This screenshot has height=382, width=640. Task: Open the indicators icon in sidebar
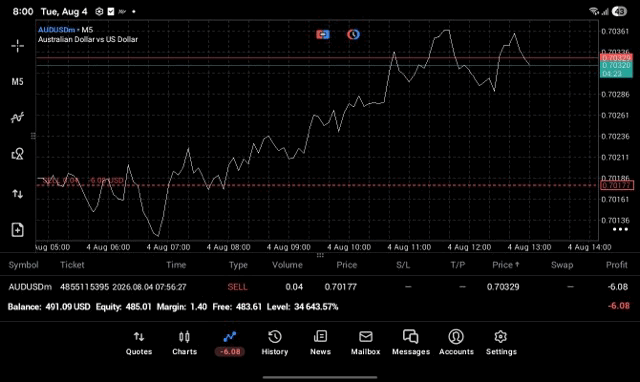pos(18,118)
